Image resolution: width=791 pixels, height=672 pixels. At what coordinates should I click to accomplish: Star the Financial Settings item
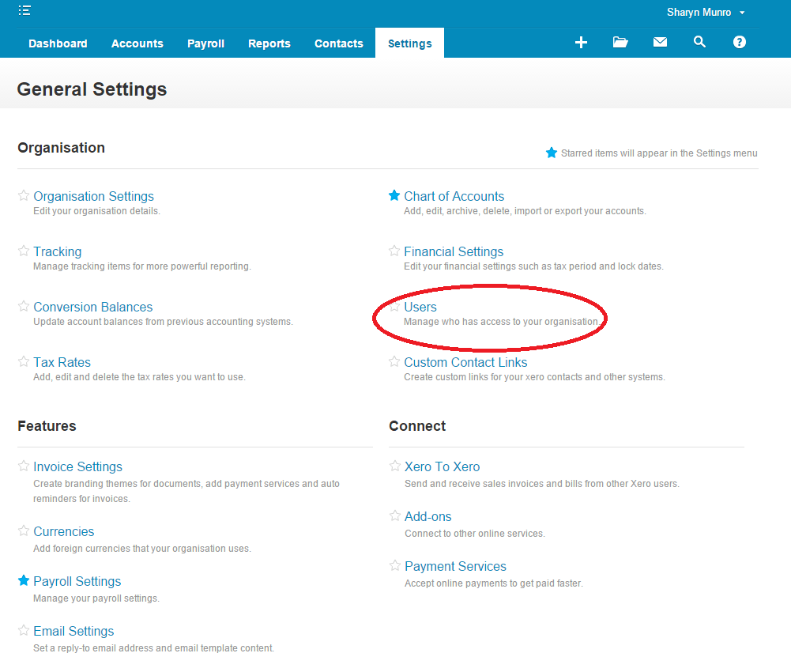point(394,250)
